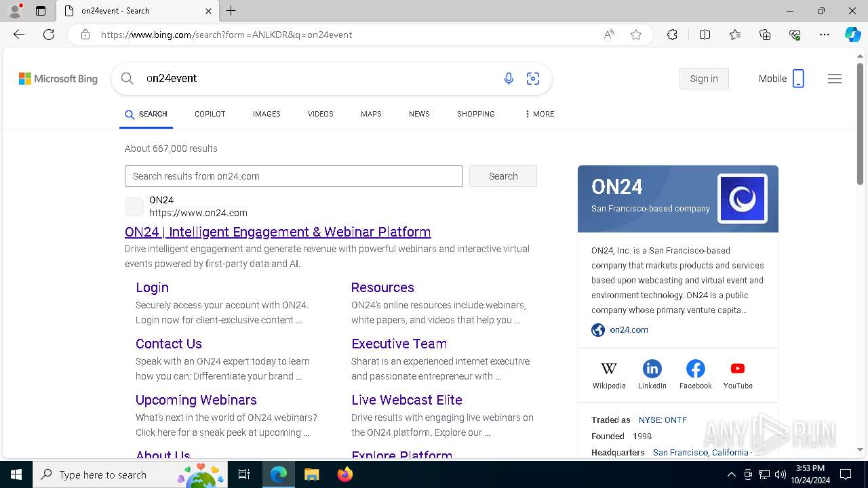Focus the Search results from on24.com field
This screenshot has height=488, width=868.
(294, 176)
